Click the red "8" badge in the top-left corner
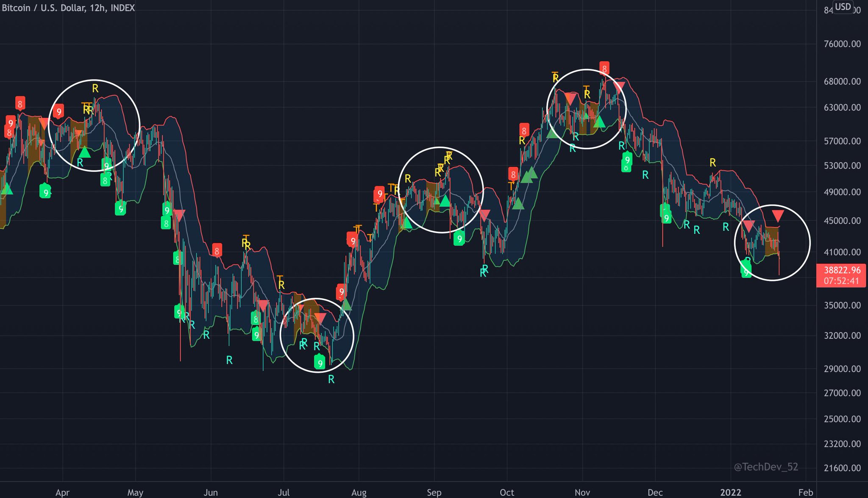 [x=19, y=102]
